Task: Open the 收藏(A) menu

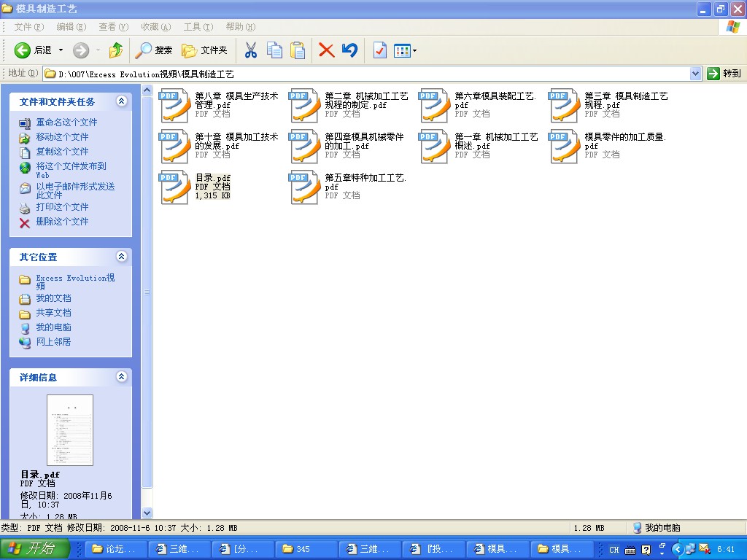Action: pos(156,27)
